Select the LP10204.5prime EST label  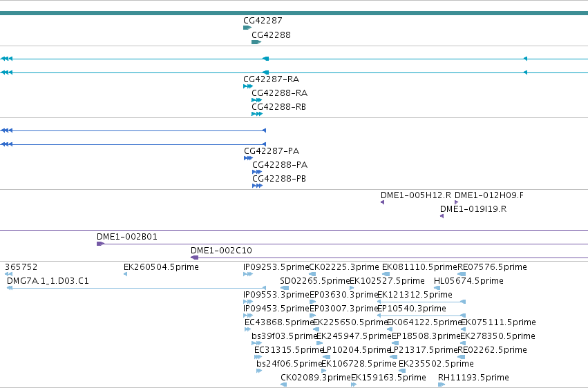click(x=357, y=350)
